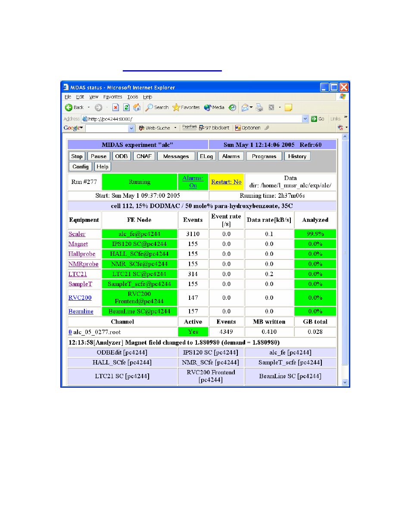Click the Refresh page icon
This screenshot has height=532, width=411.
tap(126, 108)
